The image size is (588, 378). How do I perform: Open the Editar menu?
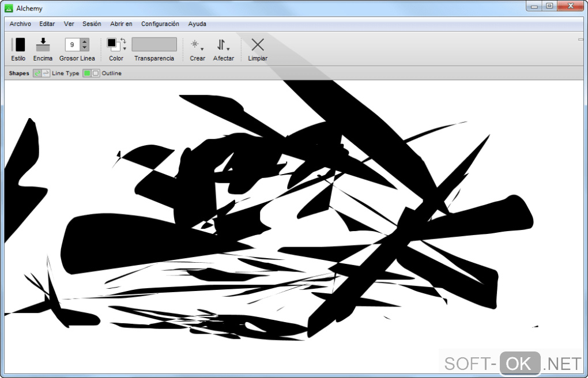pyautogui.click(x=47, y=24)
